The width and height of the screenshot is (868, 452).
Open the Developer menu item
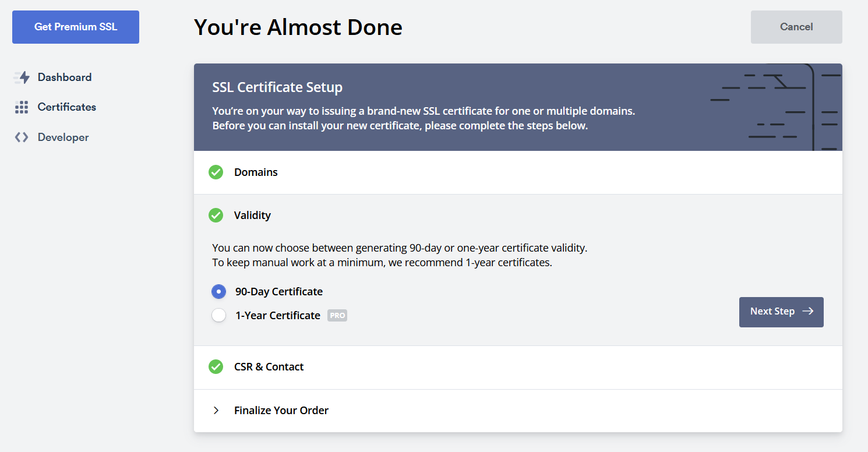coord(63,137)
